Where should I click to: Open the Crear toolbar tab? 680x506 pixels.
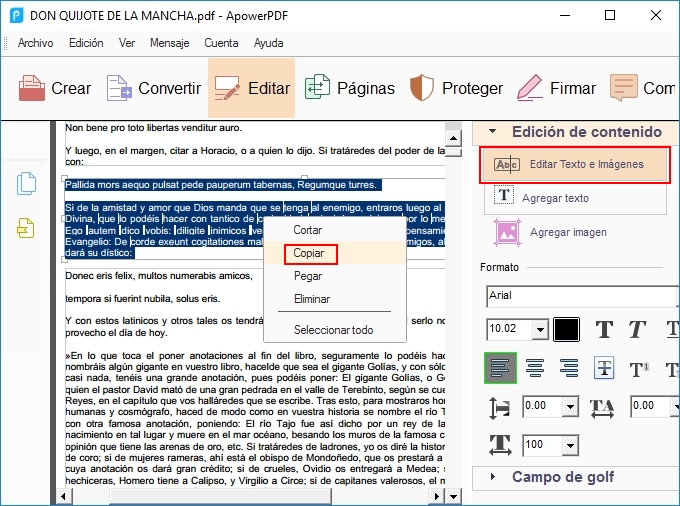pos(55,88)
